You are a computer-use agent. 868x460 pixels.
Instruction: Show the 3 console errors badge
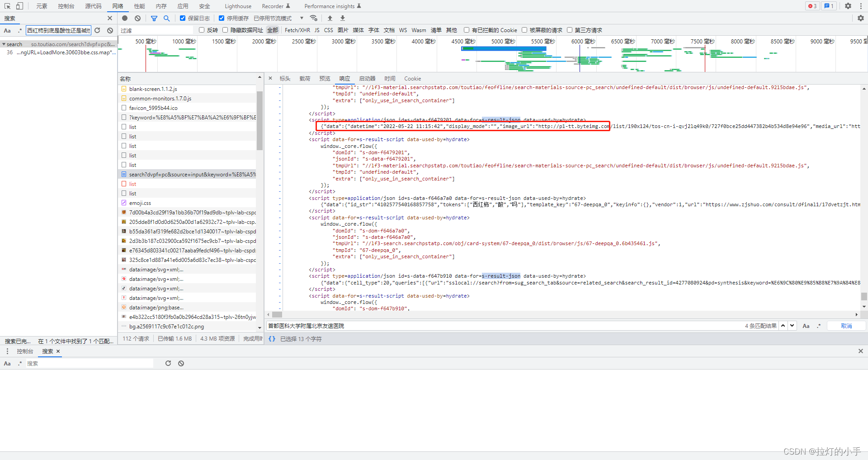[812, 6]
